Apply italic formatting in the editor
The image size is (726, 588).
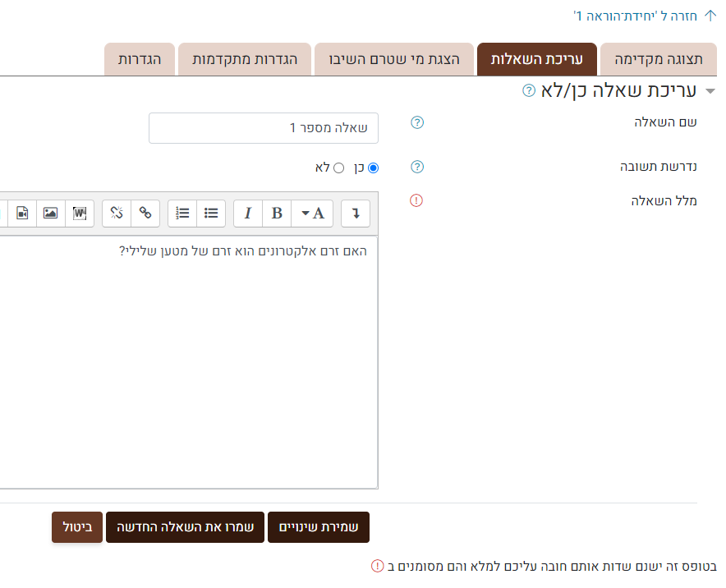click(x=248, y=214)
